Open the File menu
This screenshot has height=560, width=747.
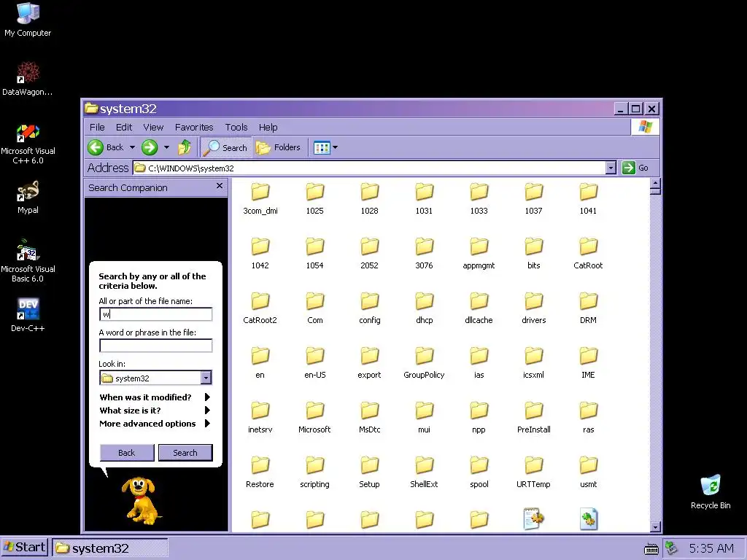click(x=97, y=127)
